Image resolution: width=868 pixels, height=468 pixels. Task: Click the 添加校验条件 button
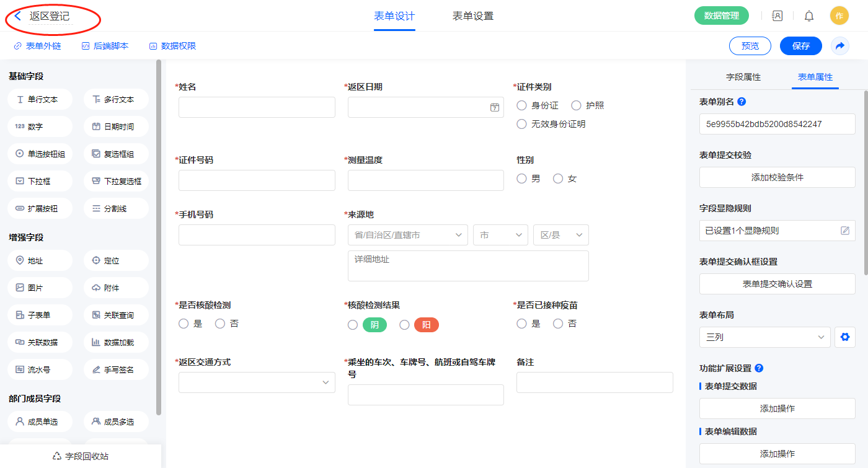pyautogui.click(x=777, y=177)
